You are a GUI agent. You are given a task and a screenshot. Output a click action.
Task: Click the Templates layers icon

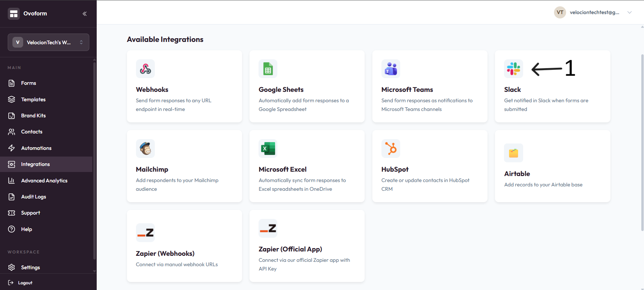(12, 100)
